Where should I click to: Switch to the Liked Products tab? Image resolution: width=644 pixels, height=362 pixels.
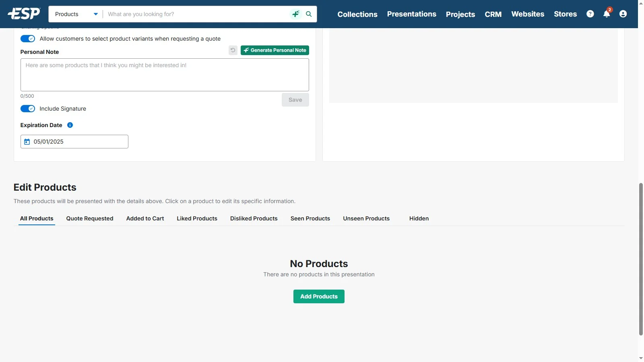pos(197,218)
